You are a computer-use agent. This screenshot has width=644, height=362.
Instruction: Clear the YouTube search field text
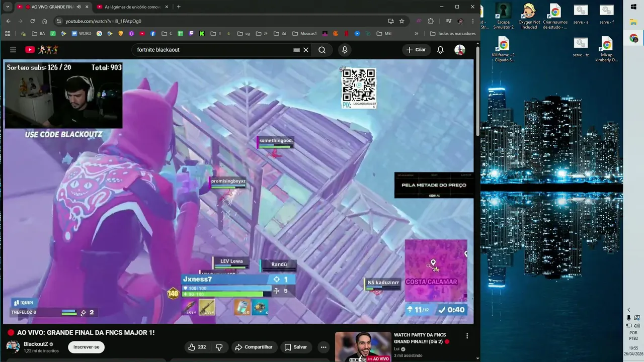pyautogui.click(x=306, y=50)
